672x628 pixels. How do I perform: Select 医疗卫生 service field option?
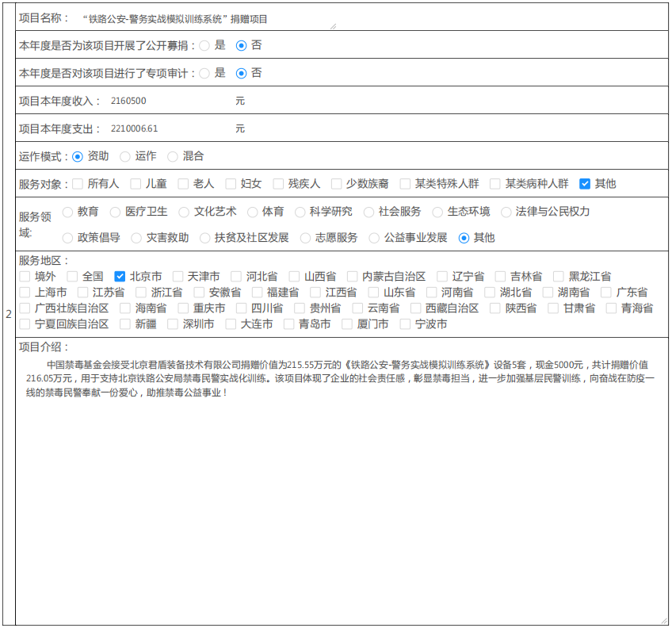[x=115, y=212]
